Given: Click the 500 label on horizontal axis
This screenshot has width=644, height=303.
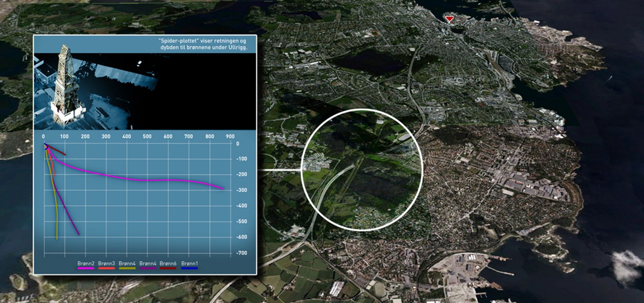Looking at the screenshot, I should click(147, 136).
